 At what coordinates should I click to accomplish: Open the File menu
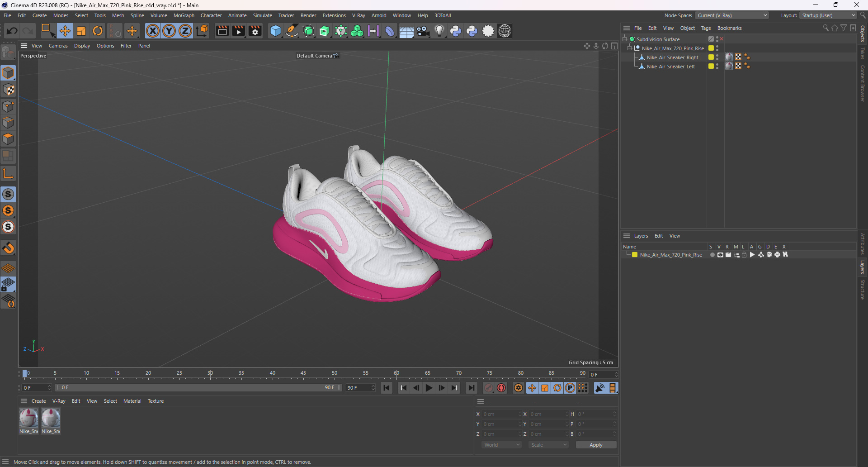coord(7,15)
